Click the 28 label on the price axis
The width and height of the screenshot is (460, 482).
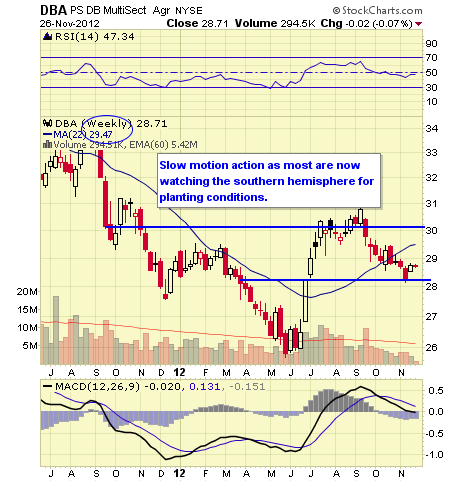click(x=431, y=286)
